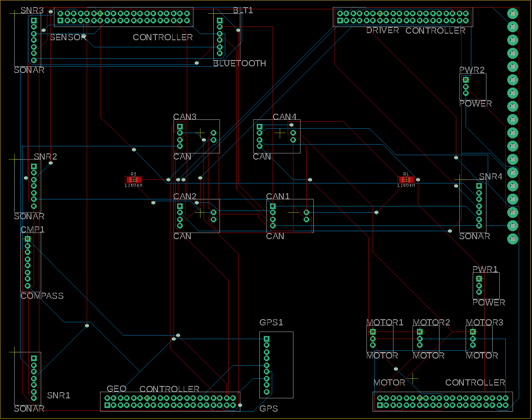Select the square pin-1 pad of SNR4
This screenshot has height=420, width=532.
479,186
